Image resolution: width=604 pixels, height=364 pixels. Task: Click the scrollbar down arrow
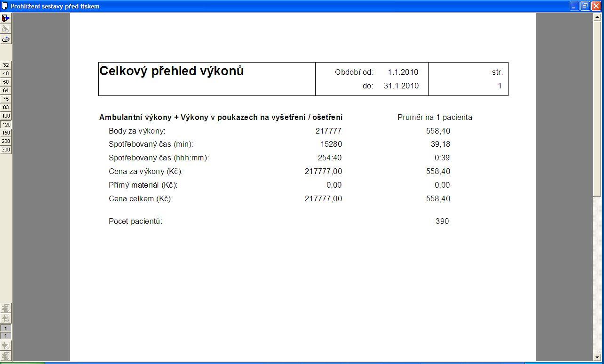click(597, 357)
